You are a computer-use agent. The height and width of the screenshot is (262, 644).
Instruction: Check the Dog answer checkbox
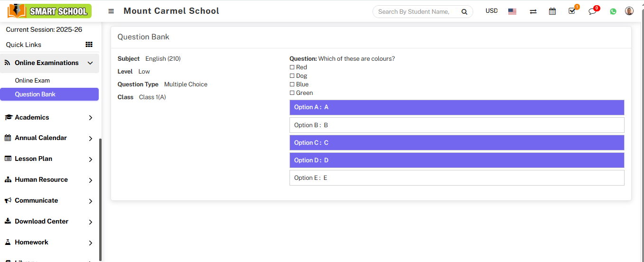(292, 76)
